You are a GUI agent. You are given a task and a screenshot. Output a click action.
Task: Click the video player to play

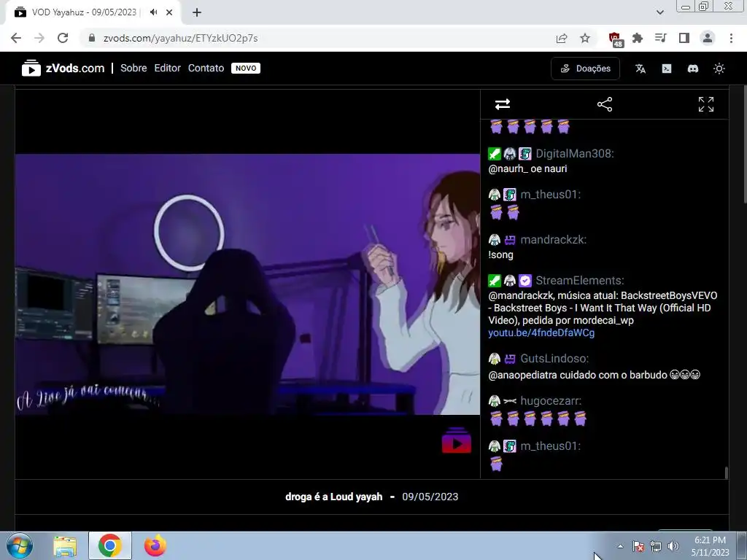247,284
